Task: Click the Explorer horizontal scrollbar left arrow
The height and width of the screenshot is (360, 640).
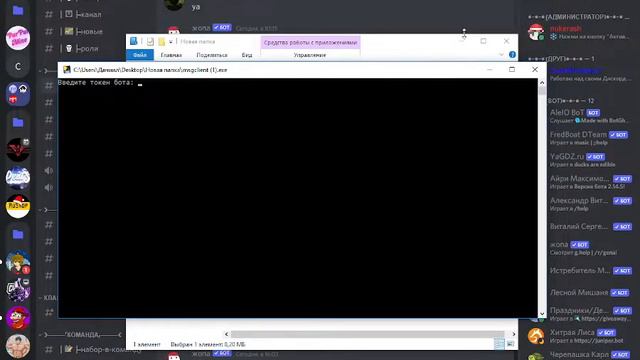Action: click(x=227, y=334)
